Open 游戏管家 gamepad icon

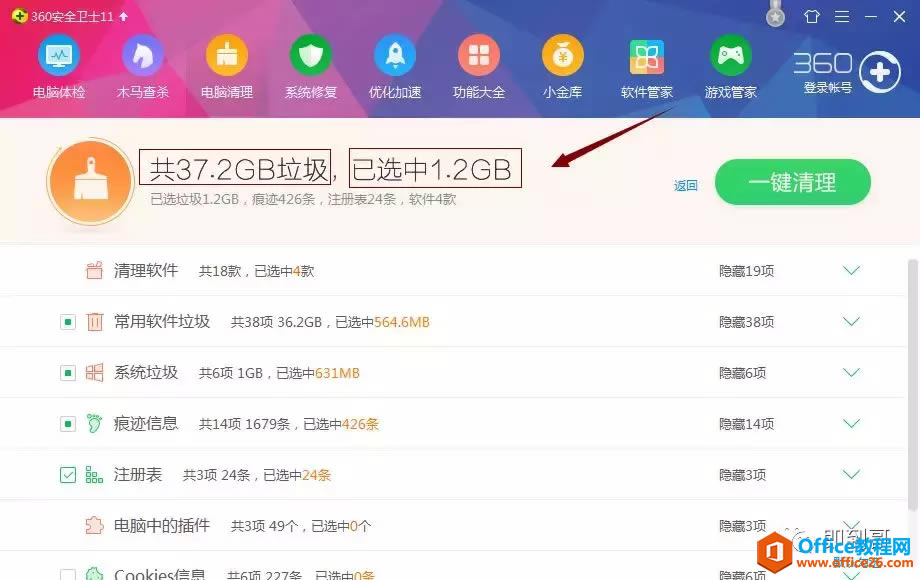pos(730,56)
